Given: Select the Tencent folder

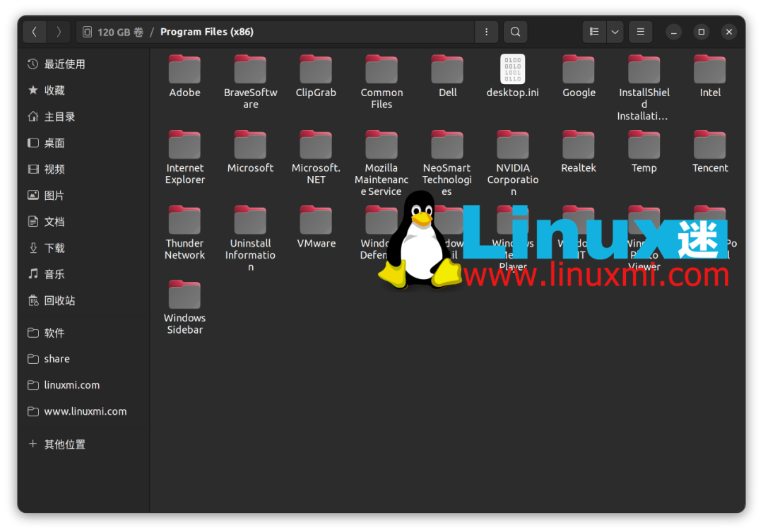Looking at the screenshot, I should [x=710, y=152].
